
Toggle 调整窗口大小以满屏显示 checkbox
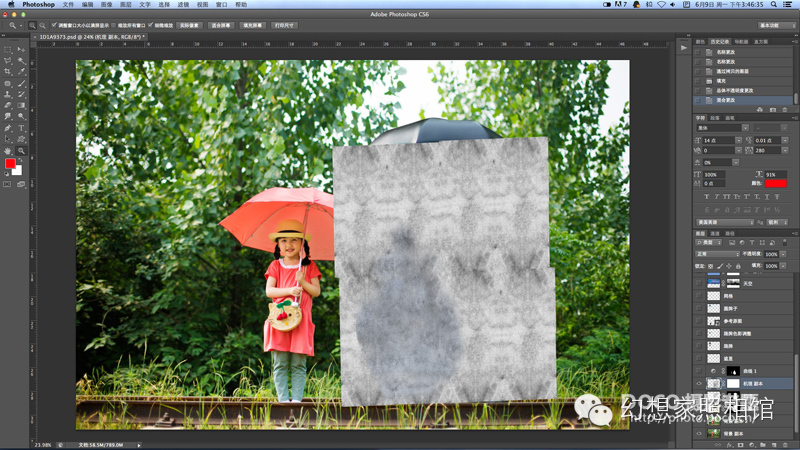pyautogui.click(x=54, y=25)
